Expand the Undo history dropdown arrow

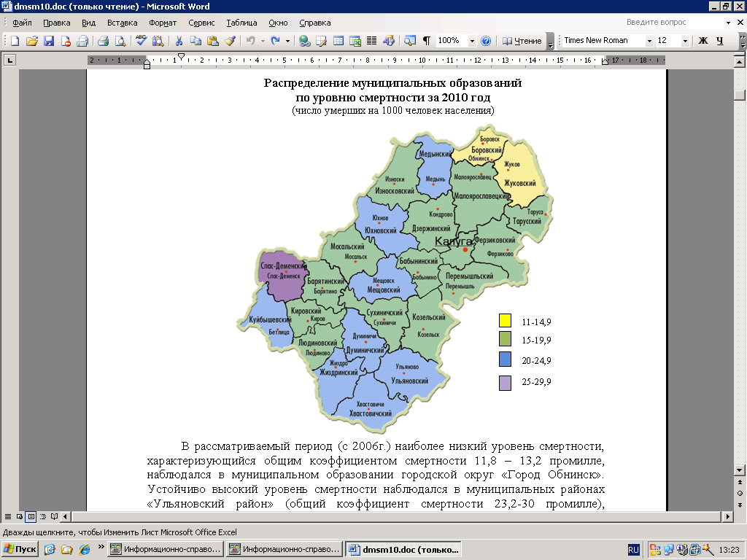(x=263, y=41)
